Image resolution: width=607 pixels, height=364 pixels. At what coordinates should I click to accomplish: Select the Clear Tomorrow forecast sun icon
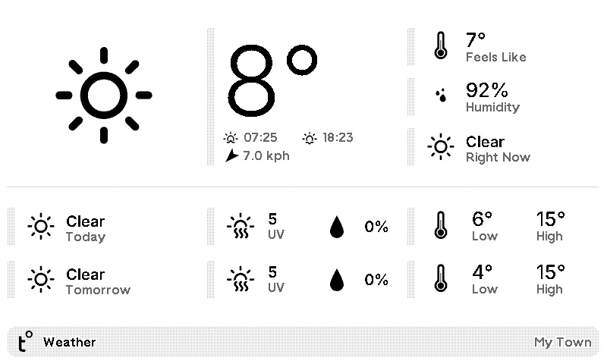coord(41,279)
